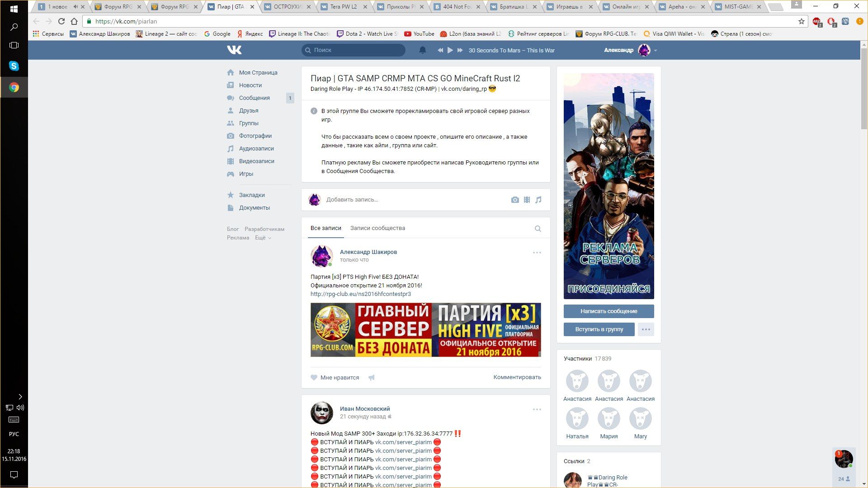Screen dimensions: 868x488
Task: Go to the Chrome home page
Action: click(74, 21)
